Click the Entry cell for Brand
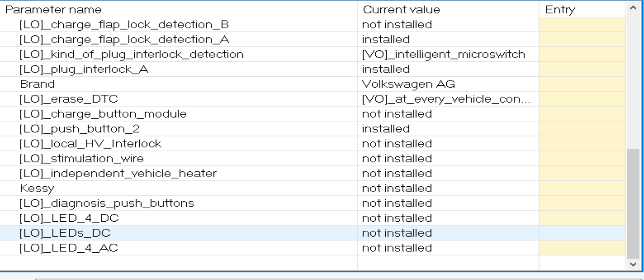 [x=582, y=84]
